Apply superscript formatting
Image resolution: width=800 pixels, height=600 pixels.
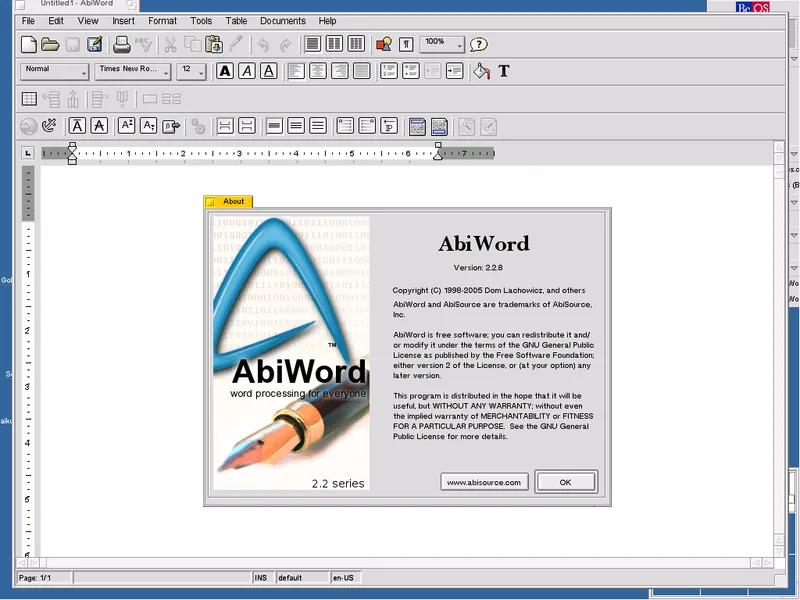coord(126,126)
